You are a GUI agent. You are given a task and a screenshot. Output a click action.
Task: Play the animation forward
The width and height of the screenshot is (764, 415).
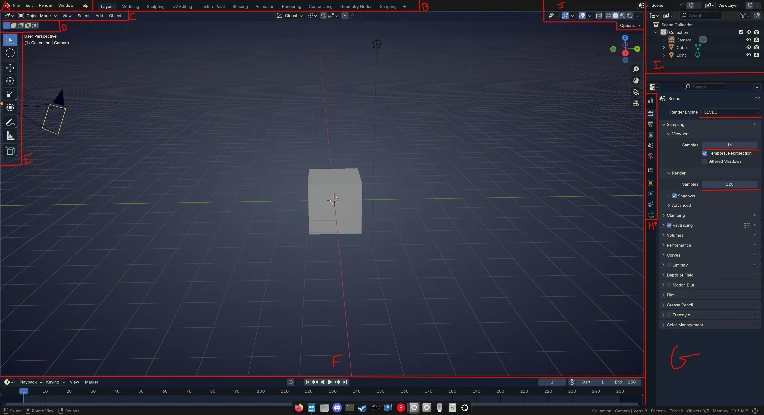click(x=330, y=382)
